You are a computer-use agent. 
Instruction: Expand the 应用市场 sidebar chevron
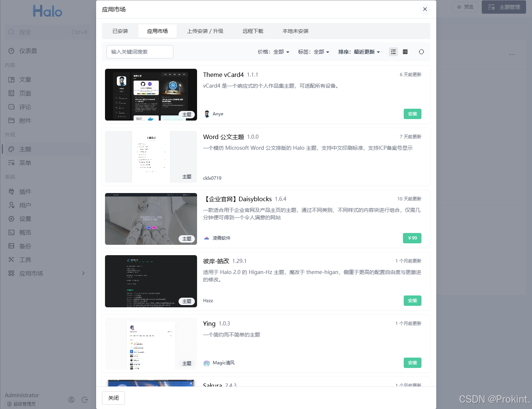[x=83, y=273]
